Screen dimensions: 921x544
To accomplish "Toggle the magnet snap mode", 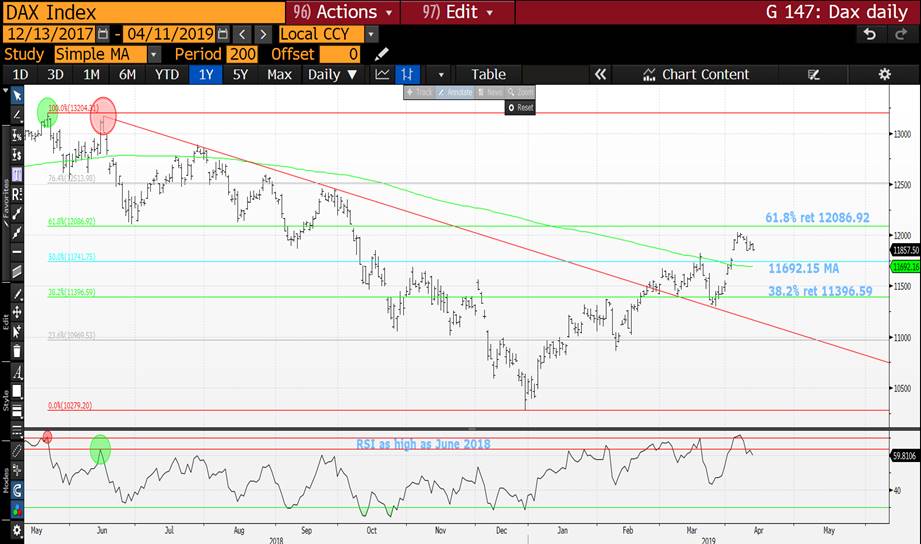I will pyautogui.click(x=17, y=490).
